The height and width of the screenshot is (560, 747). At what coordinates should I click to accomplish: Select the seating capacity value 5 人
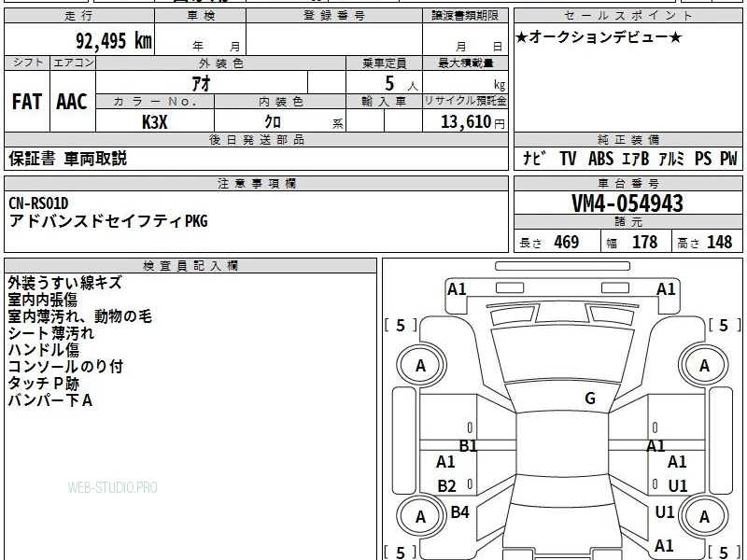tap(402, 84)
